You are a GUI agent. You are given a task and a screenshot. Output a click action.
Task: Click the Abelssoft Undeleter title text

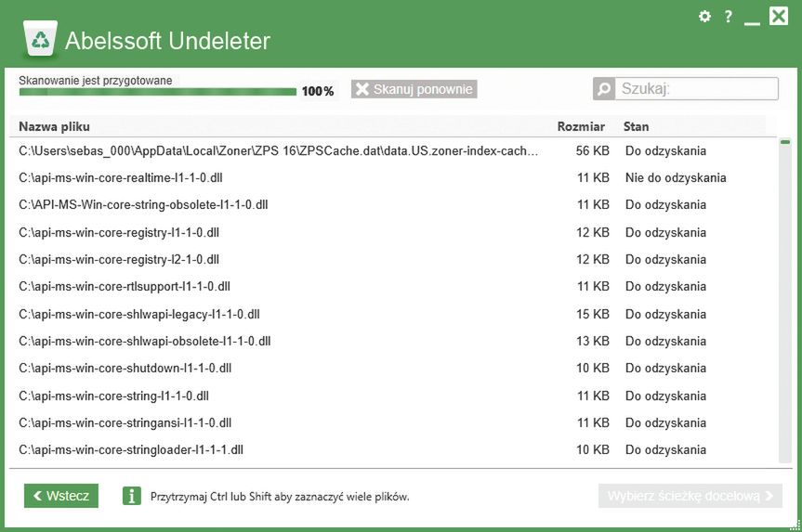(167, 41)
